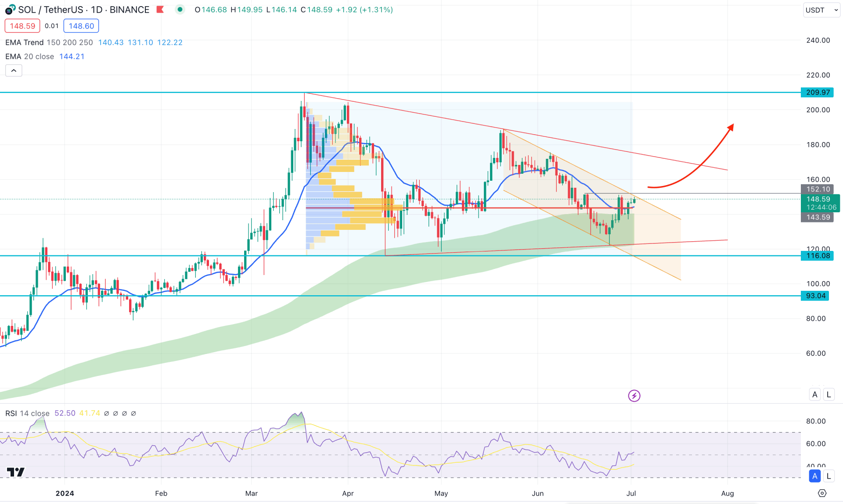Click the change value +1.92 (+1.31%)

click(x=364, y=10)
